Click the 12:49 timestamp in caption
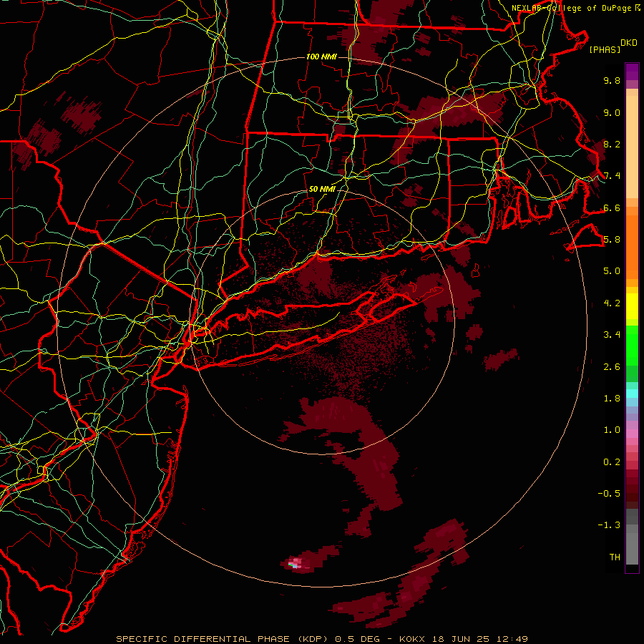 tap(511, 639)
